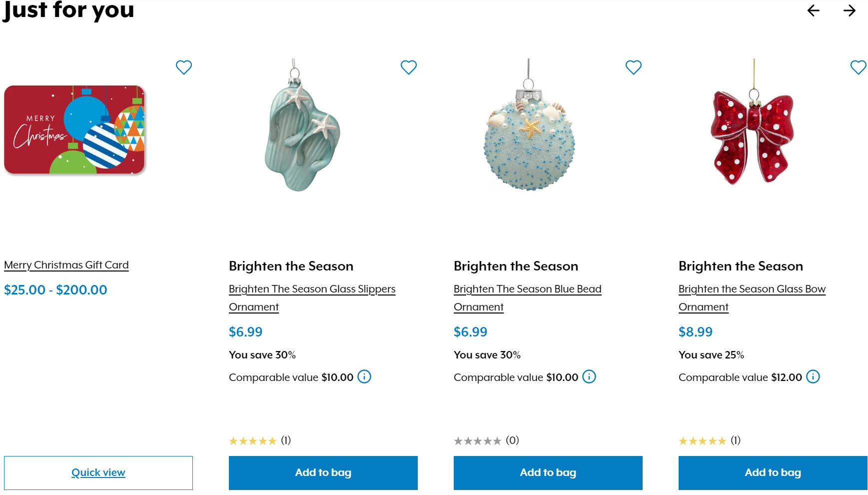The image size is (868, 495).
Task: Open the Merry Christmas Gift Card link
Action: click(66, 265)
